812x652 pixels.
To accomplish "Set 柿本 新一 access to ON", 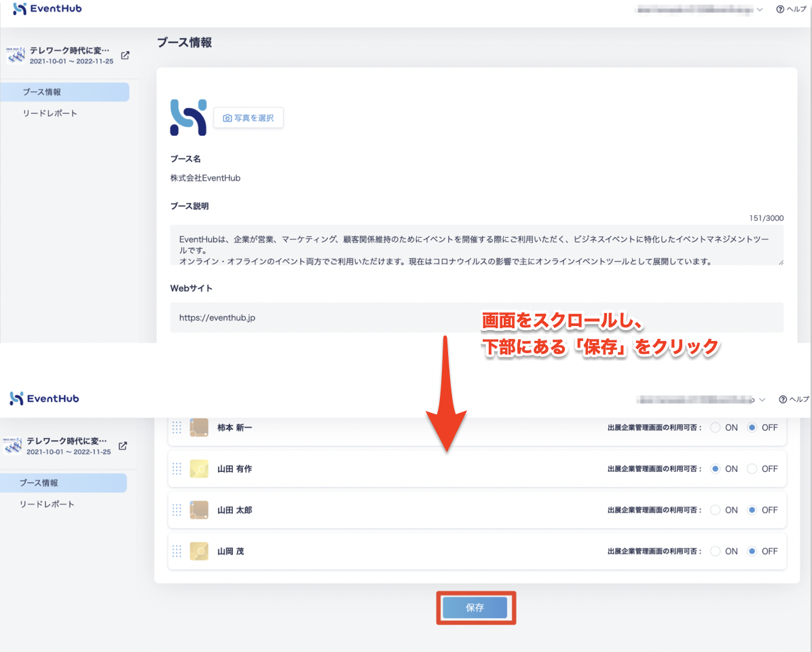I will (x=715, y=428).
